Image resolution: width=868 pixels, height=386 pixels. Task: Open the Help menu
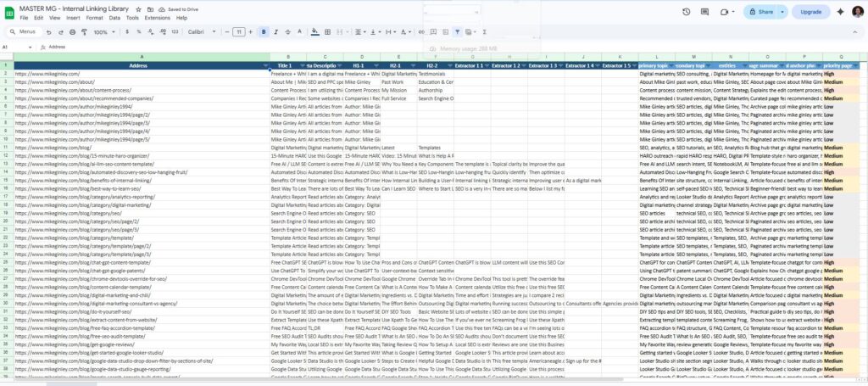pyautogui.click(x=181, y=18)
